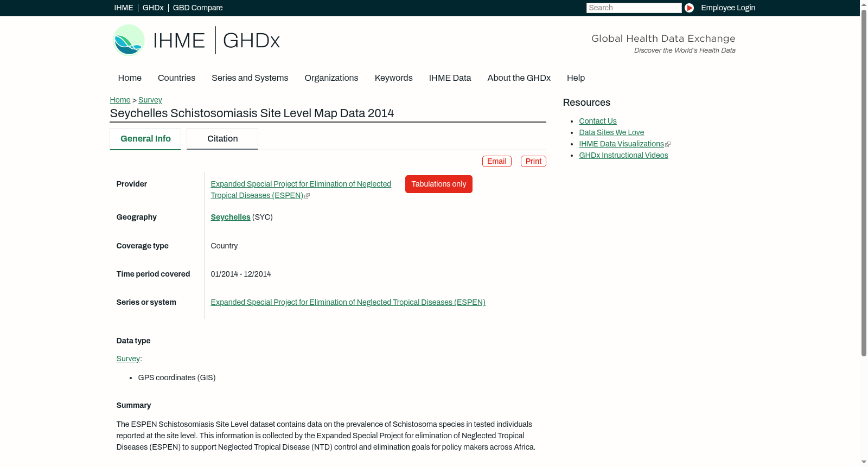The image size is (868, 467).
Task: Open Employee Login link
Action: [728, 8]
